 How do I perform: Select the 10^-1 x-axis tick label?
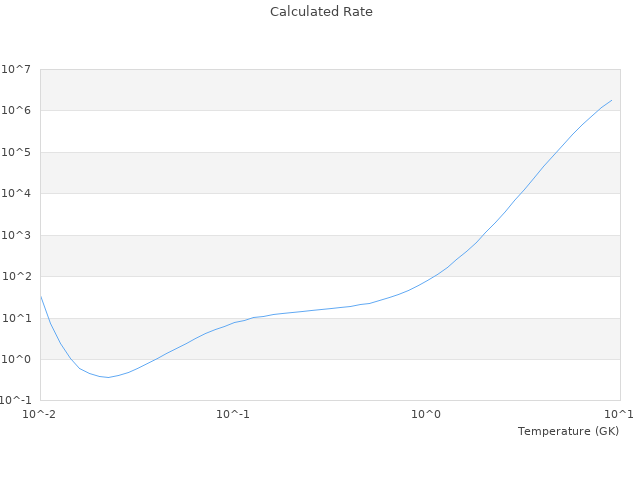pos(233,414)
